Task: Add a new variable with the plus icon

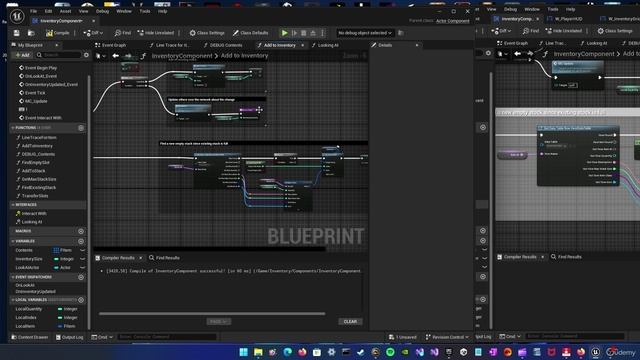Action: tap(81, 241)
